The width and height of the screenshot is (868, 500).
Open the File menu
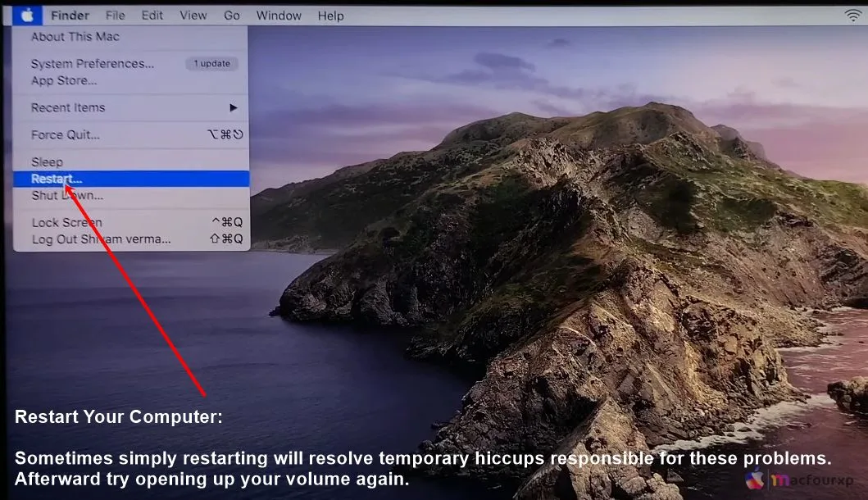pos(115,16)
